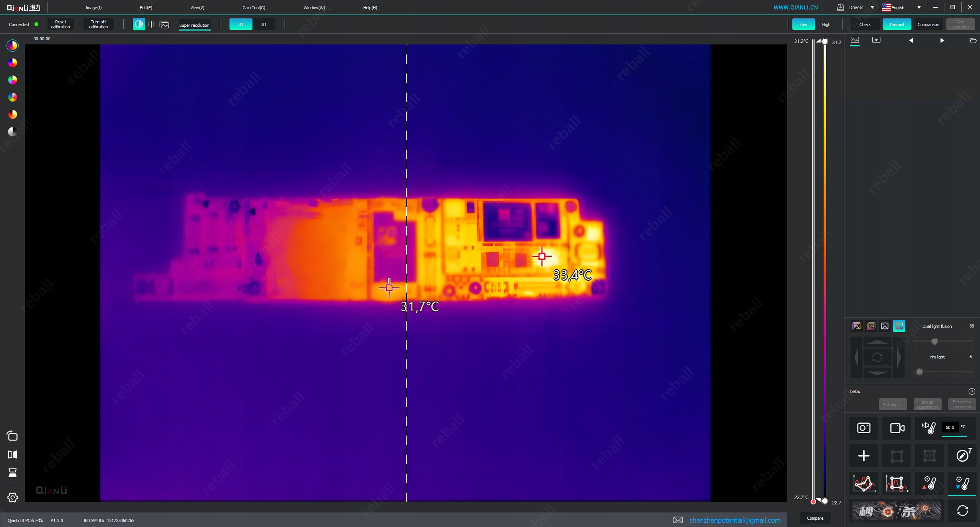This screenshot has width=980, height=527.
Task: Click the refresh circular arrows icon
Action: [x=962, y=511]
